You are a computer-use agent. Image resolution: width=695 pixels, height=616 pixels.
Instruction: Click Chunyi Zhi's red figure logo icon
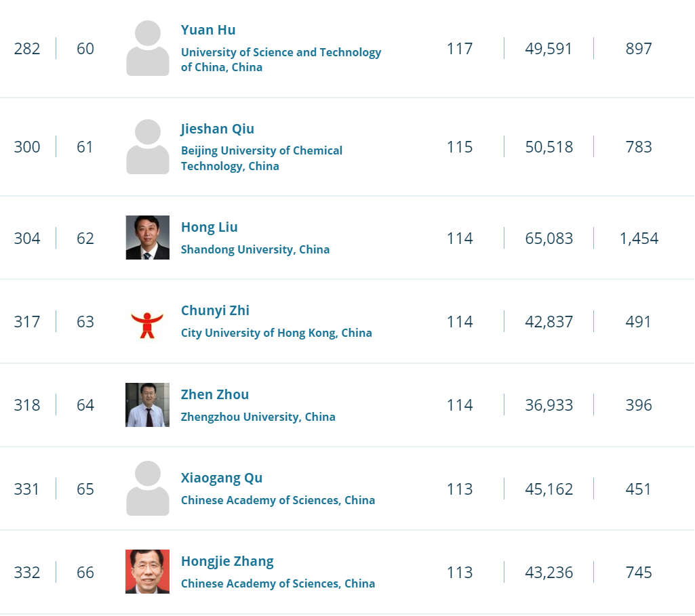click(x=148, y=322)
